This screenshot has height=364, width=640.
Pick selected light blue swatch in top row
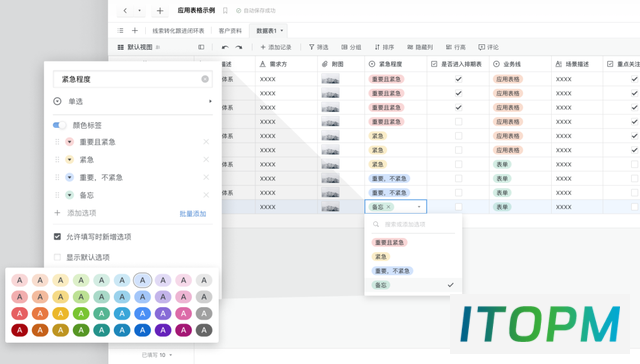pos(142,280)
